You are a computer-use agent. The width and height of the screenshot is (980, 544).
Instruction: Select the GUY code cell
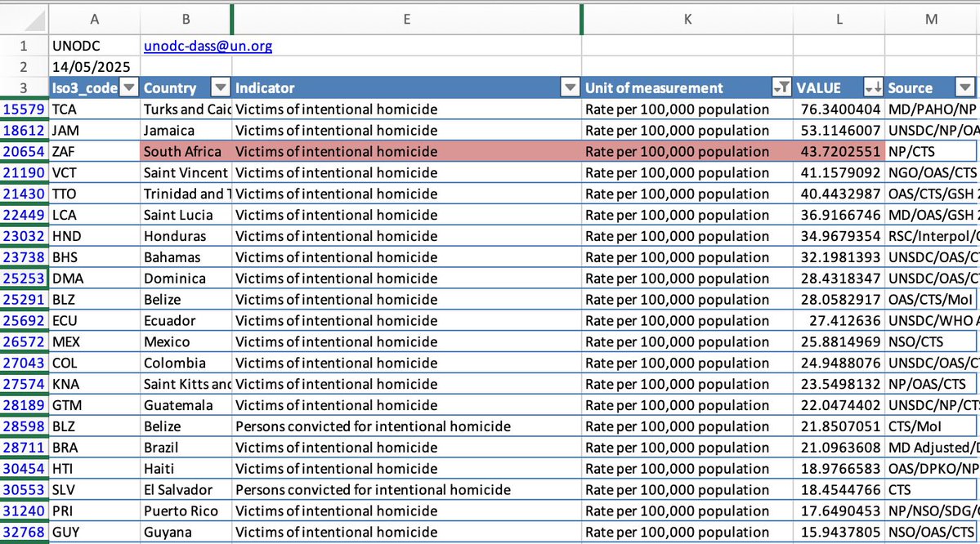coord(94,532)
